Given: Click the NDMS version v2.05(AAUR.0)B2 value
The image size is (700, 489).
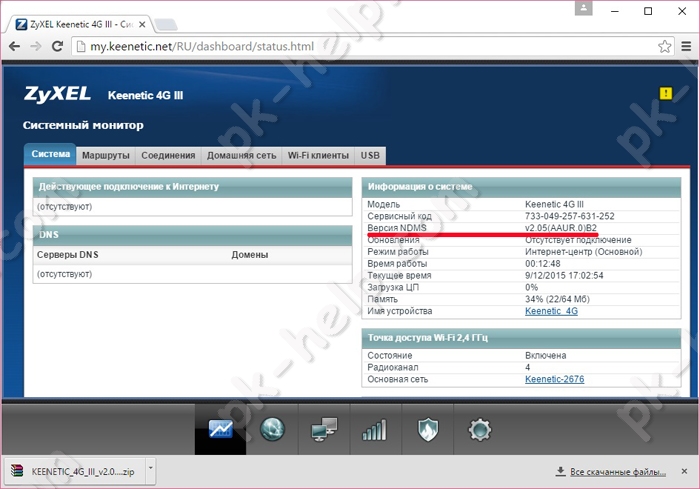Looking at the screenshot, I should click(x=561, y=228).
